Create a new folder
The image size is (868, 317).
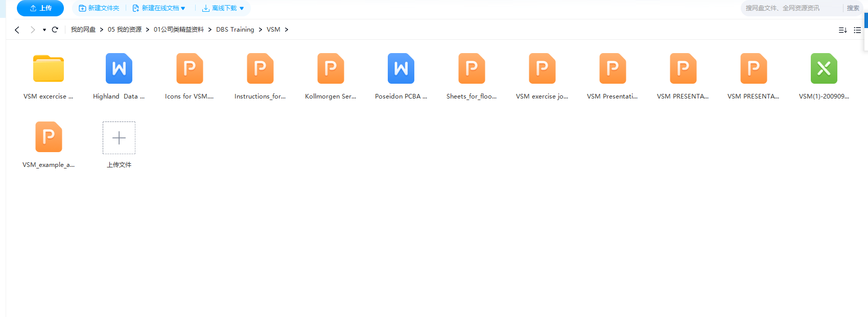tap(99, 8)
